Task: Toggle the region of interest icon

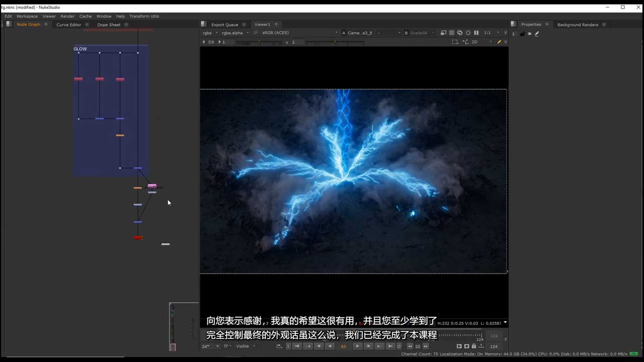Action: point(455,42)
